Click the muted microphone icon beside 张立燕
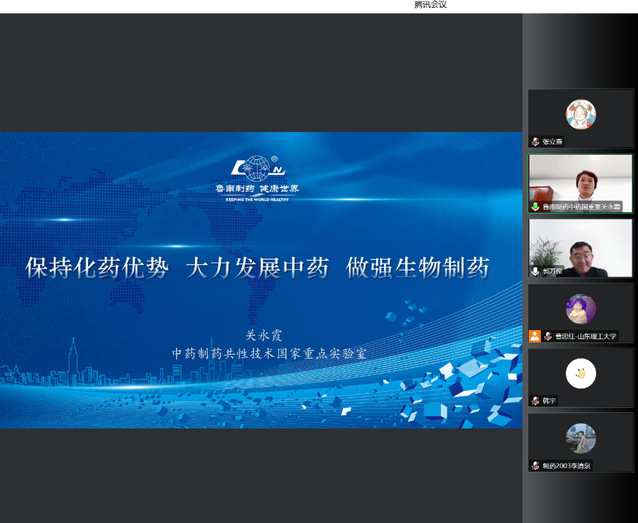Viewport: 638px width, 523px height. click(x=535, y=142)
